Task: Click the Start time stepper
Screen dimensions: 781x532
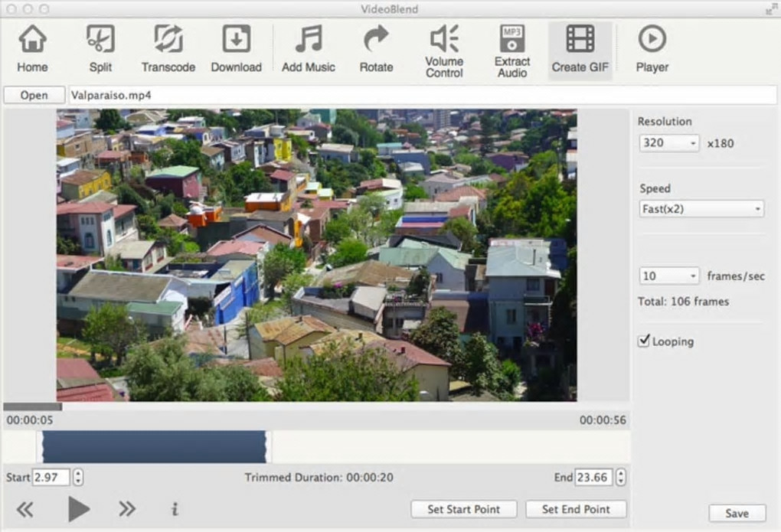Action: 77,477
